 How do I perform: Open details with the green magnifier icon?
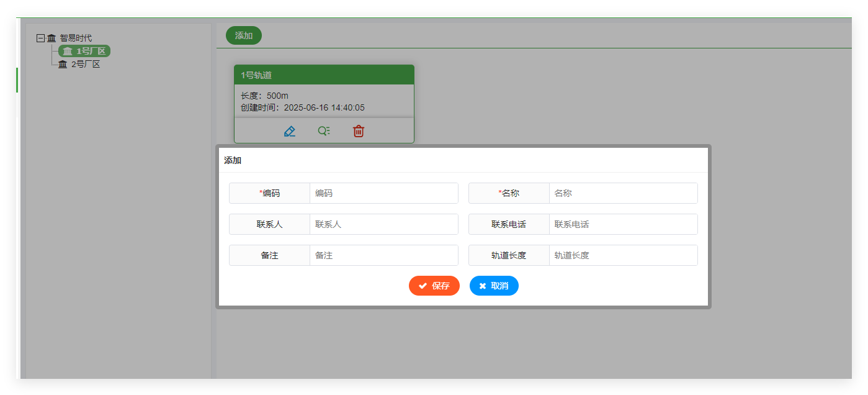[323, 130]
